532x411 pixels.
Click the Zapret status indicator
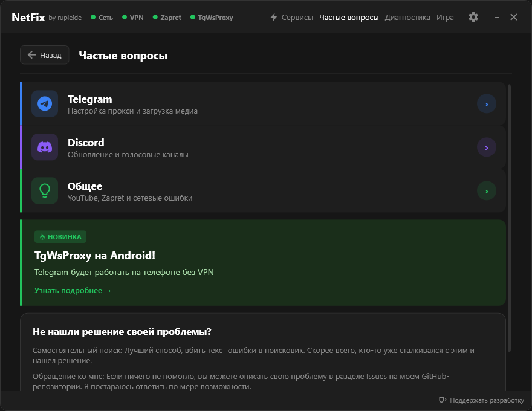(167, 18)
